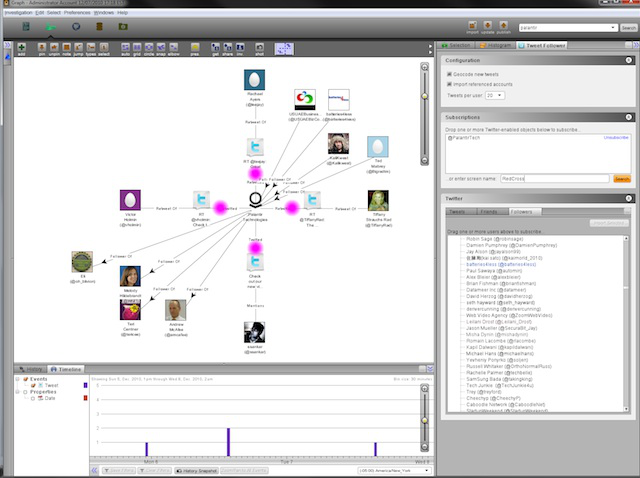Image resolution: width=640 pixels, height=478 pixels.
Task: Collapse the Subscriptions section
Action: tap(629, 117)
